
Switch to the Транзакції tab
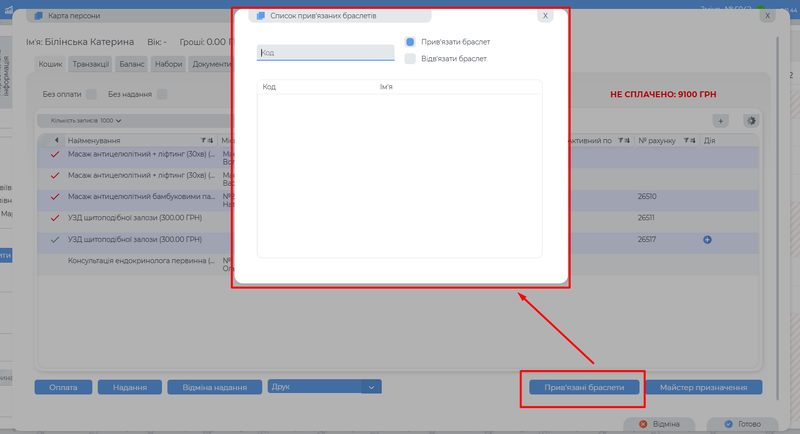coord(91,64)
